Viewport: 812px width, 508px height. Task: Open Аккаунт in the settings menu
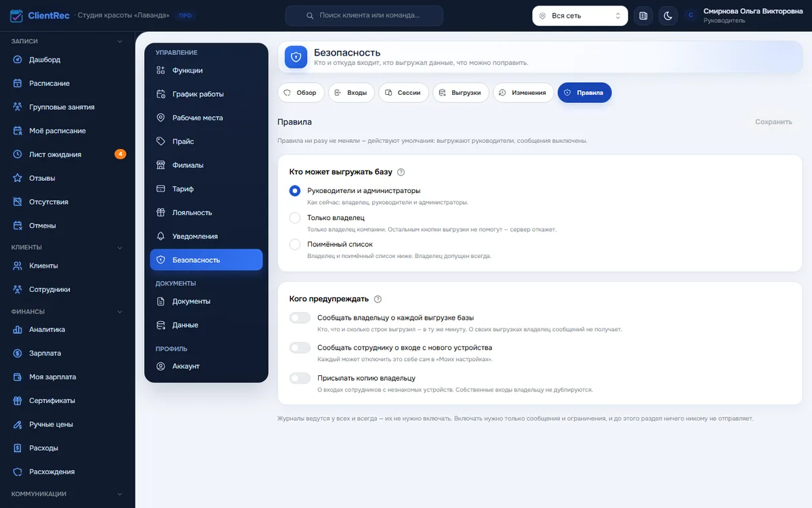206,366
